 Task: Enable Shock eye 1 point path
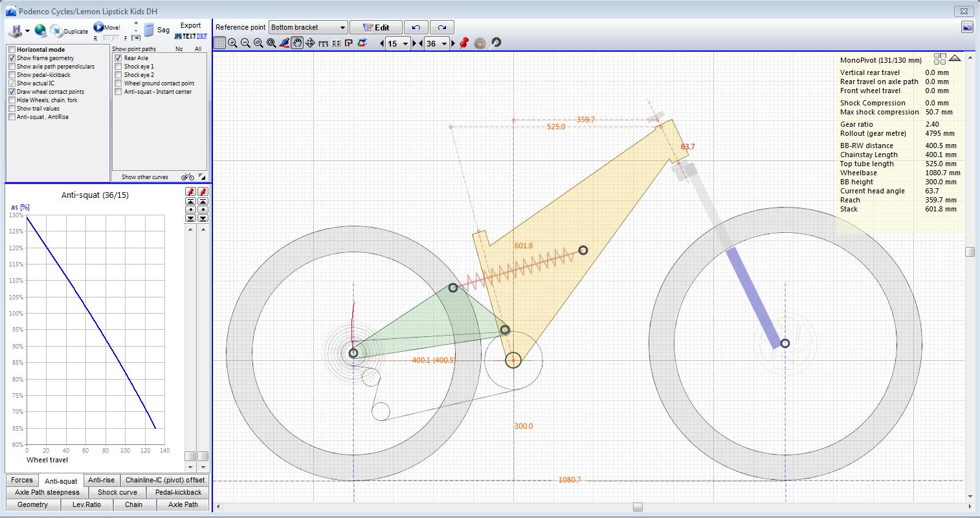(x=118, y=67)
